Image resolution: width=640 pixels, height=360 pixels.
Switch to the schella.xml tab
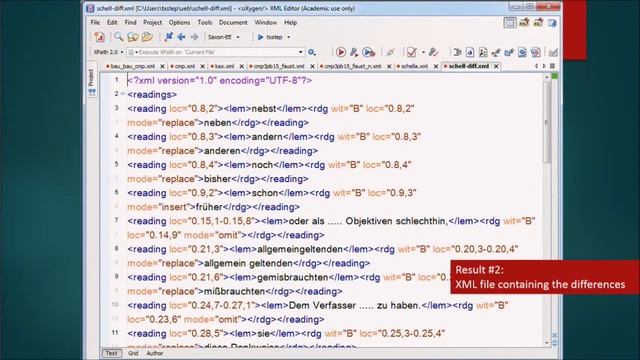414,66
